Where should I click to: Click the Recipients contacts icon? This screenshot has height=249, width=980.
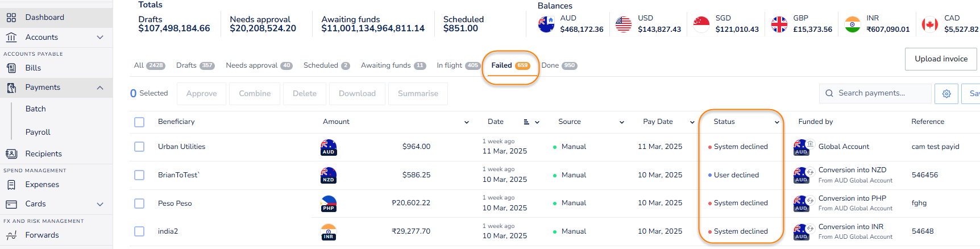coord(11,154)
